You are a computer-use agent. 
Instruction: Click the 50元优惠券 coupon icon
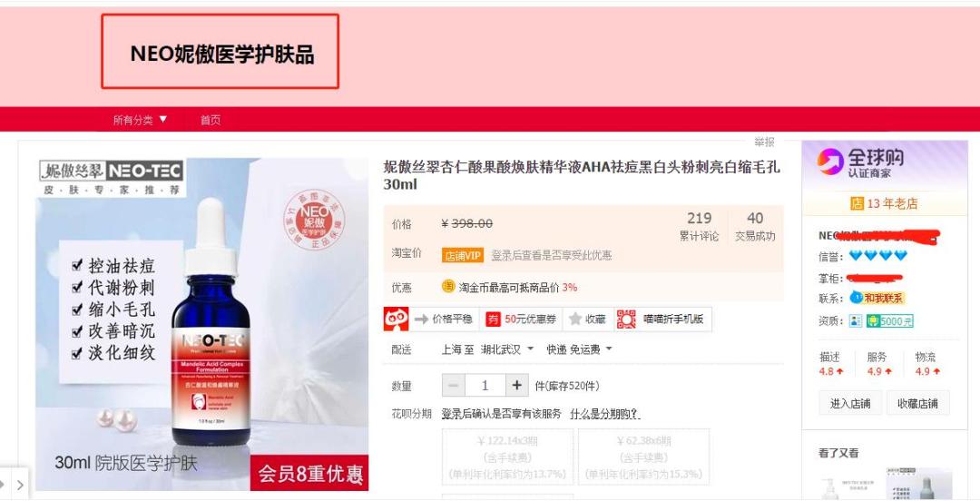click(x=494, y=319)
